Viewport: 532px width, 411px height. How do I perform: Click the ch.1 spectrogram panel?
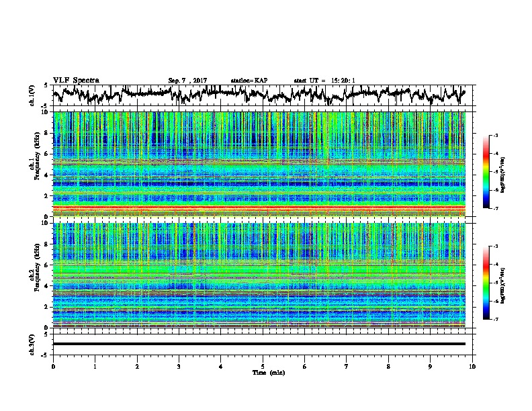[x=259, y=164]
